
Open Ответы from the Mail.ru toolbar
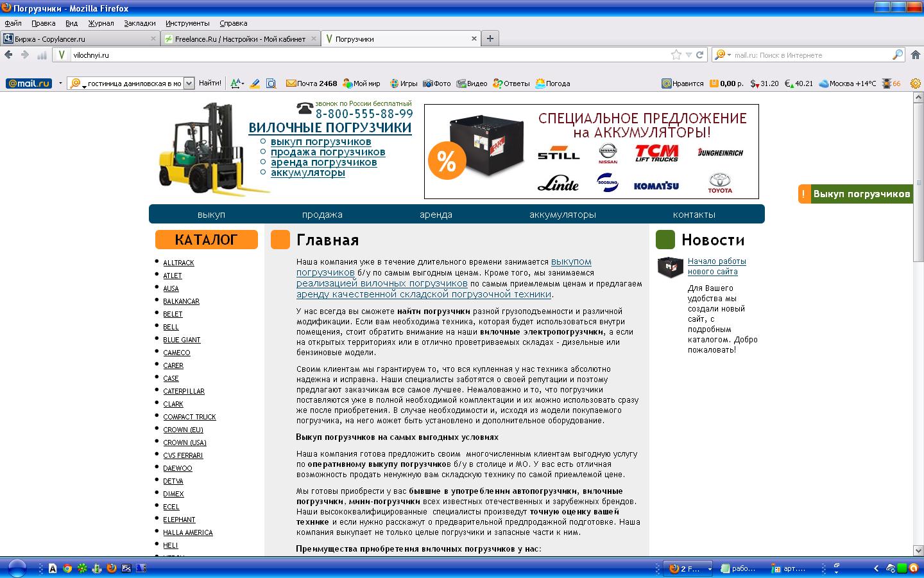511,83
